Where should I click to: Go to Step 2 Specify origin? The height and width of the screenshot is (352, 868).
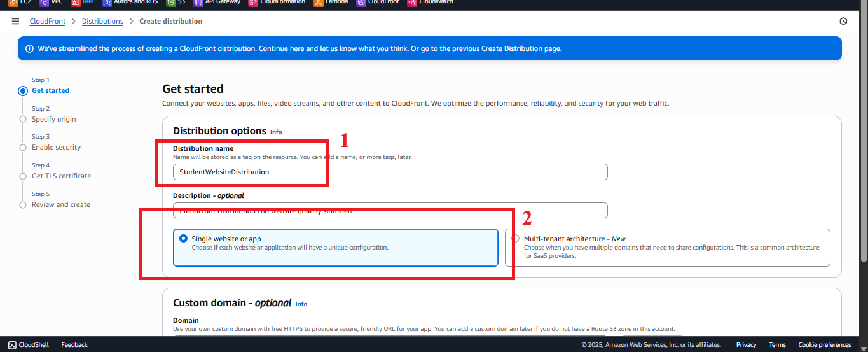(x=53, y=119)
